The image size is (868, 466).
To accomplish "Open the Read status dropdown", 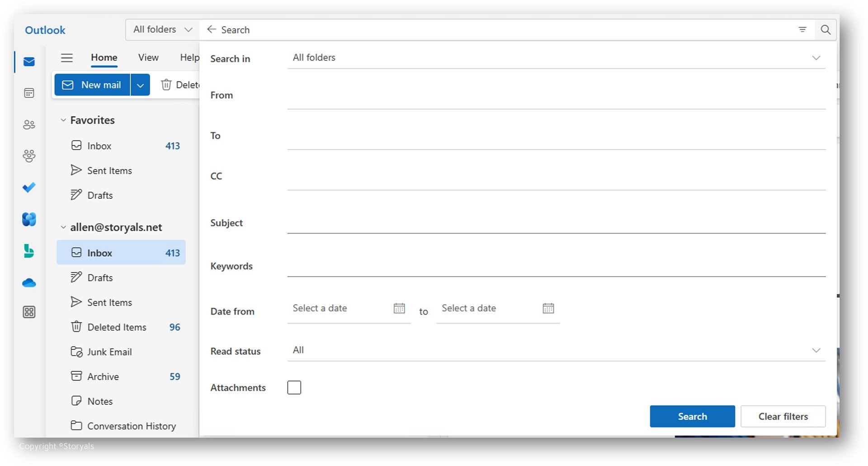I will pyautogui.click(x=816, y=350).
